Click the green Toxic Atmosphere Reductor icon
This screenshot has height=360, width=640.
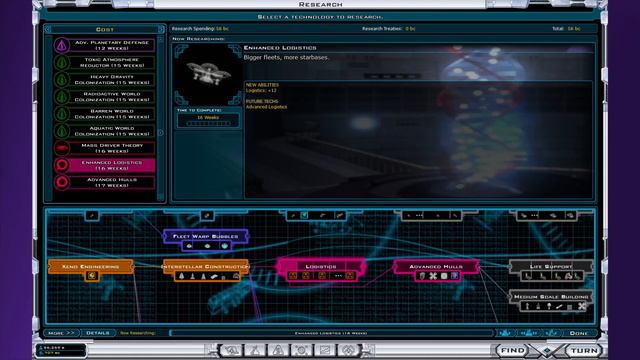point(62,62)
